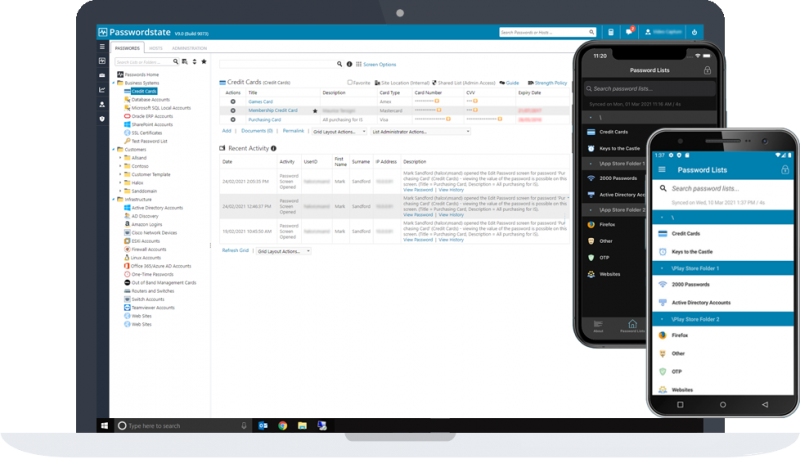The width and height of the screenshot is (800, 459).
Task: Click lock icon on white phone Password Lists
Action: click(x=785, y=169)
